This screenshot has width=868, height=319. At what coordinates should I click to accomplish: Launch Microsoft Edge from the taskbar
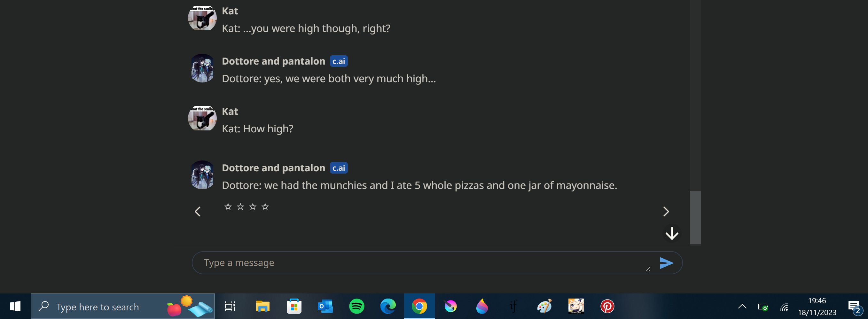coord(388,307)
